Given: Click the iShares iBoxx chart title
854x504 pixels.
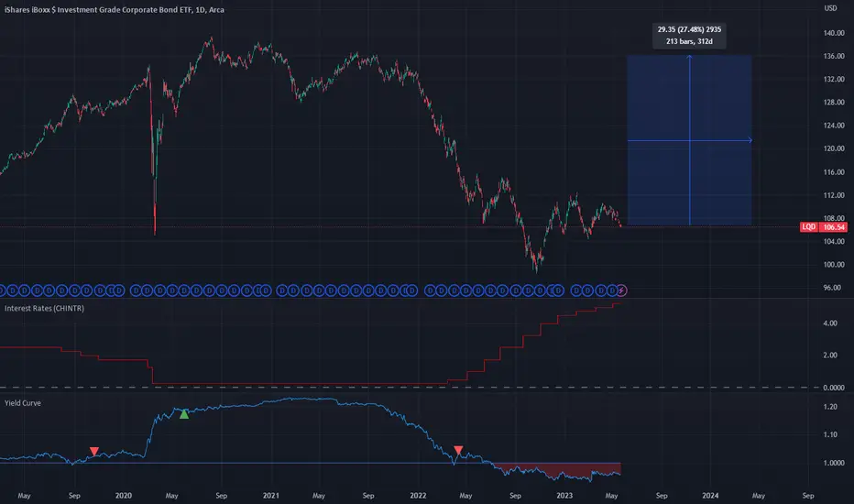Looking at the screenshot, I should pyautogui.click(x=115, y=9).
